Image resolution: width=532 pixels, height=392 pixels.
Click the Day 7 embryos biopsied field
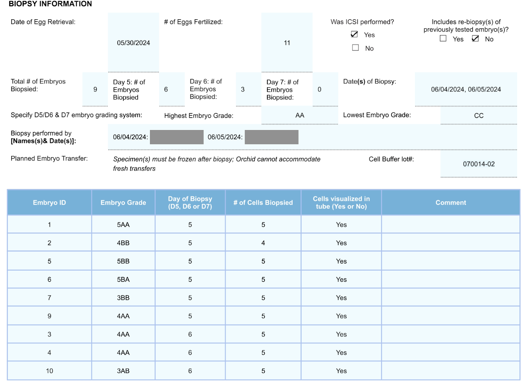[325, 89]
